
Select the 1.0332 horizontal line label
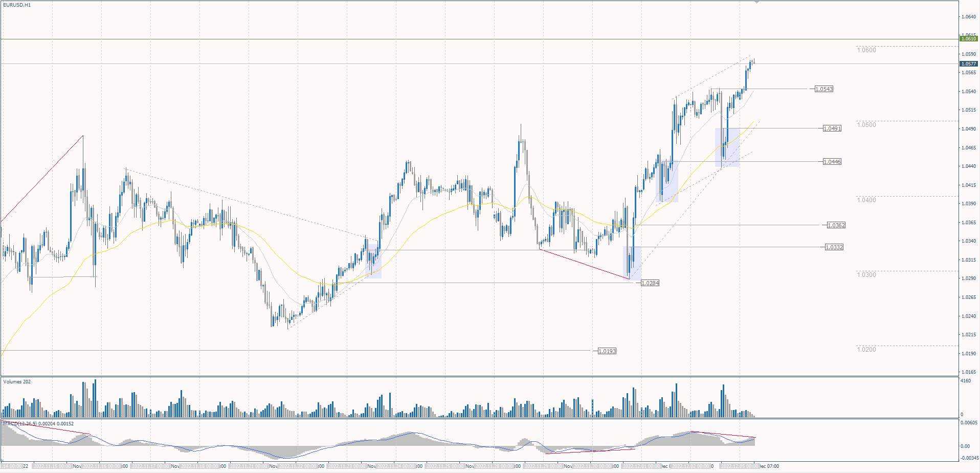point(834,247)
